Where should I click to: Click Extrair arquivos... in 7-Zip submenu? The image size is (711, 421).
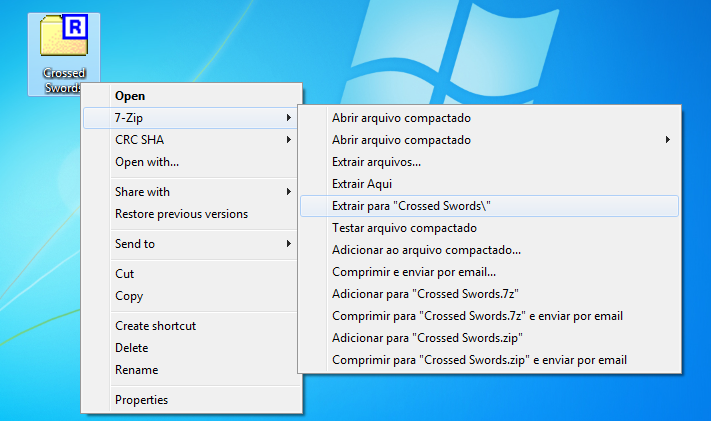(376, 162)
